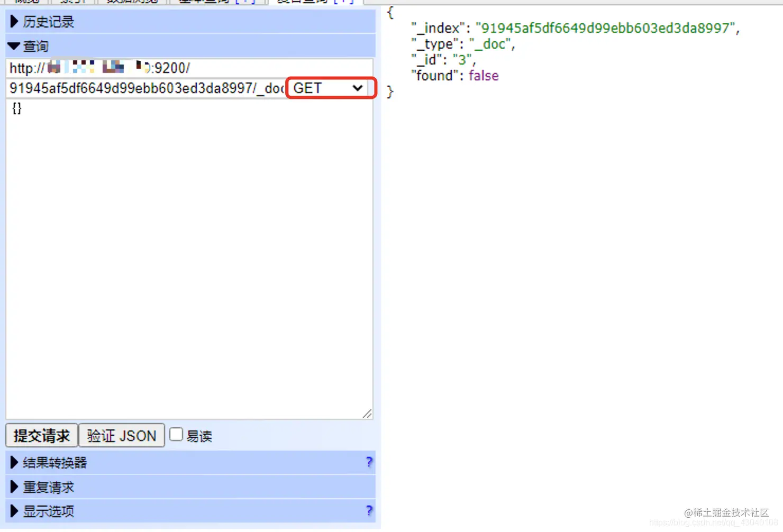Click the "3" id value in the result
The width and height of the screenshot is (783, 532).
click(462, 60)
